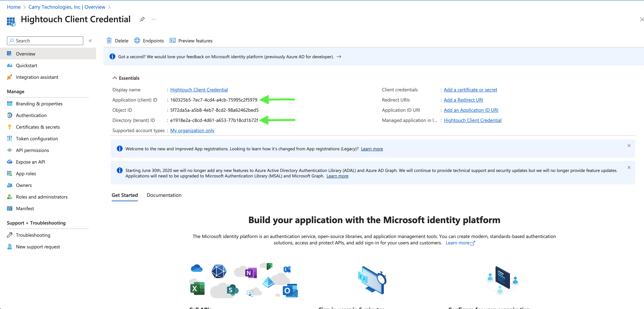The image size is (644, 309).
Task: Switch to the Get Started tab
Action: [x=125, y=195]
